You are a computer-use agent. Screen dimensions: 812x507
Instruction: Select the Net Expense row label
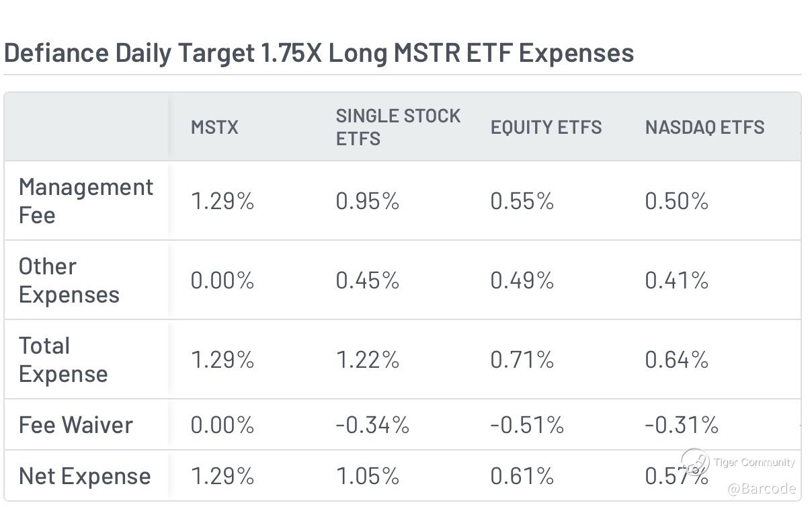click(x=85, y=476)
